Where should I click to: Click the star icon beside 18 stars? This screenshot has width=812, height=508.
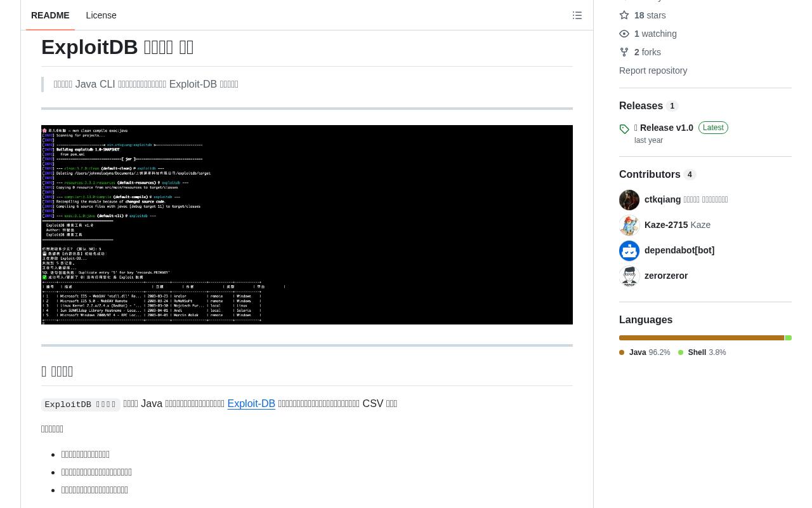coord(624,15)
